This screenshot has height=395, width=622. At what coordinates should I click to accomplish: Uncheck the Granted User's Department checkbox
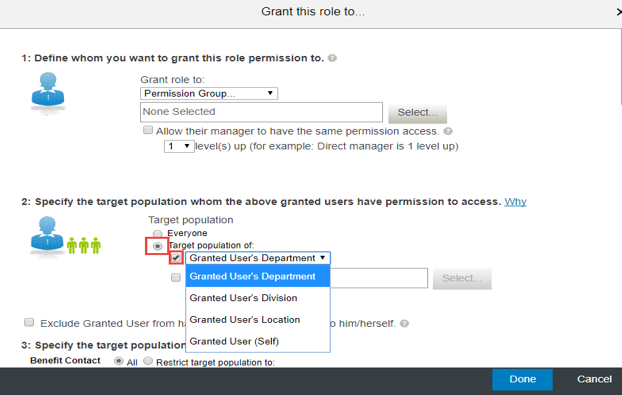coord(176,258)
